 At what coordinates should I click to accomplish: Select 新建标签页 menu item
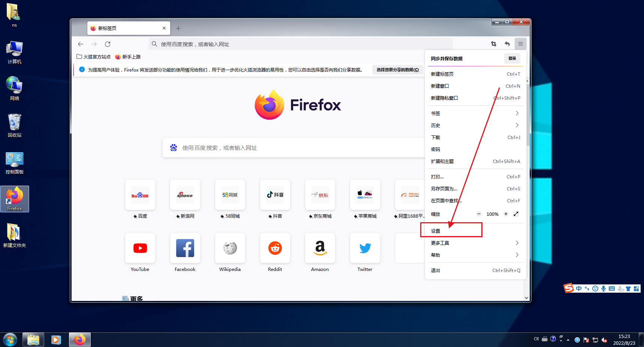475,74
